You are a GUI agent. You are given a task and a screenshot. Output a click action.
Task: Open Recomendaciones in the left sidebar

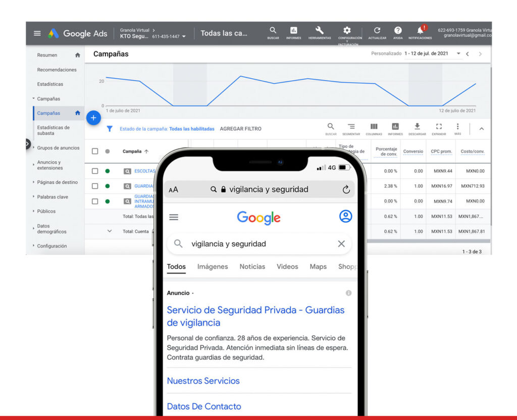[x=57, y=70]
